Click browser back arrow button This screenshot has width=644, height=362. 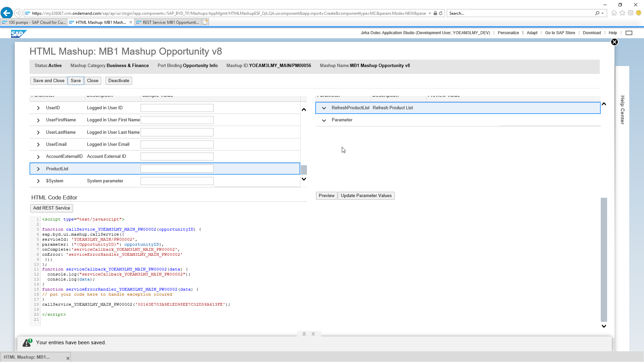(x=7, y=13)
